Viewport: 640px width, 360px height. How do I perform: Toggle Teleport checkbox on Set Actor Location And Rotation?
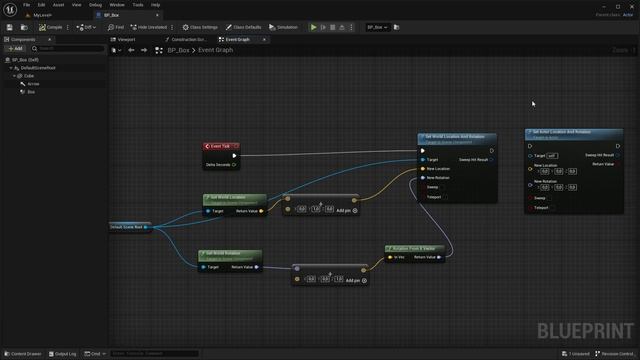coord(553,208)
